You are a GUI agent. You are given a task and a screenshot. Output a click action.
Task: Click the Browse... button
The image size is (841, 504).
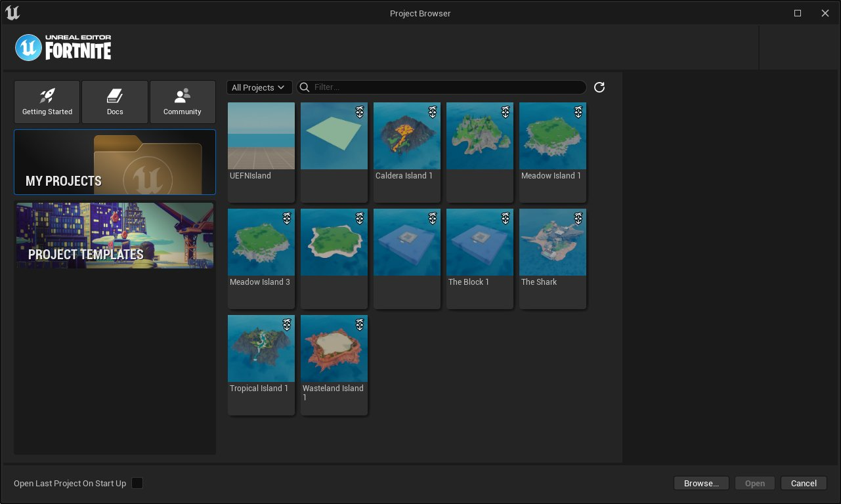[x=701, y=483]
